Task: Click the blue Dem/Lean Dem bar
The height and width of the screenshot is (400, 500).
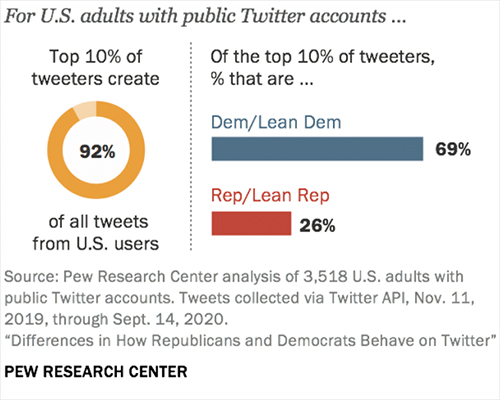Action: (x=317, y=149)
